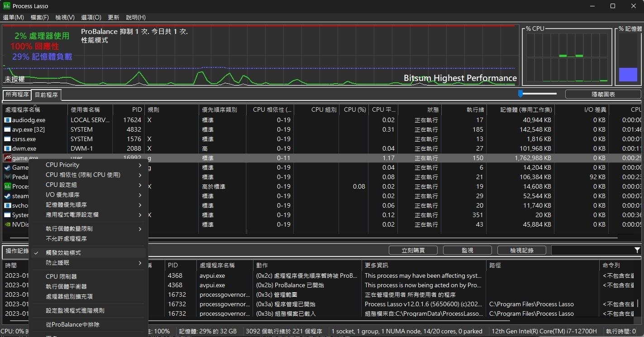Click the audiodg.exe process icon

point(7,120)
